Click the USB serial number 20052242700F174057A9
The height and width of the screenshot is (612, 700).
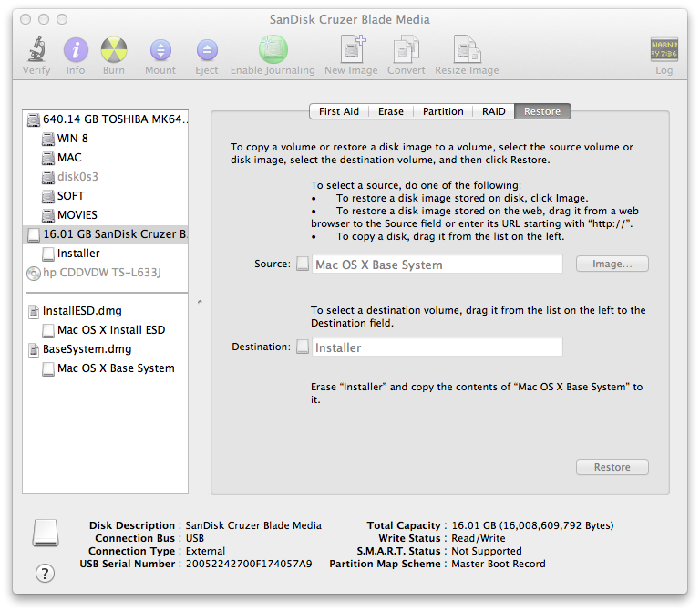point(249,564)
